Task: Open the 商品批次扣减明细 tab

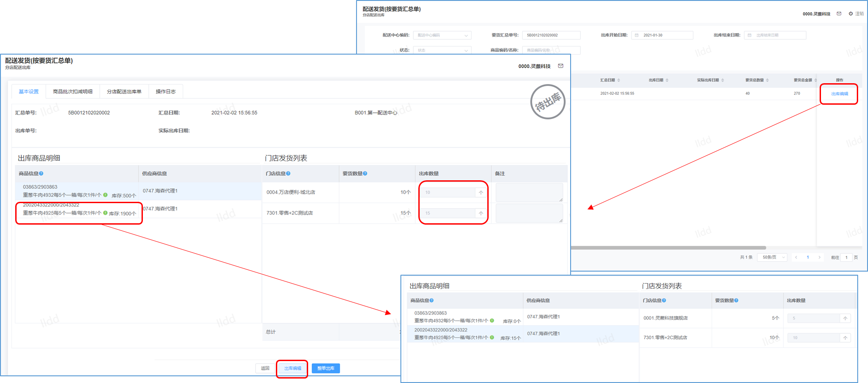Action: pyautogui.click(x=73, y=92)
